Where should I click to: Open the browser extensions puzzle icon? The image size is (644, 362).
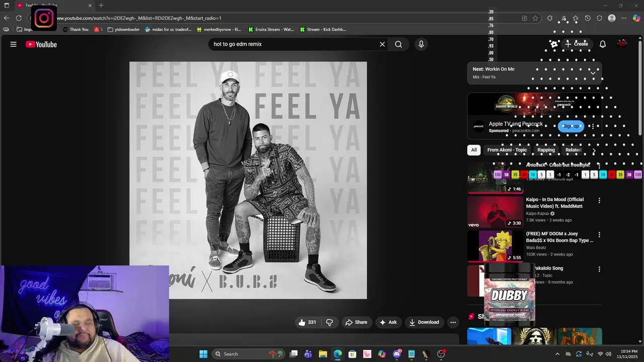550,18
